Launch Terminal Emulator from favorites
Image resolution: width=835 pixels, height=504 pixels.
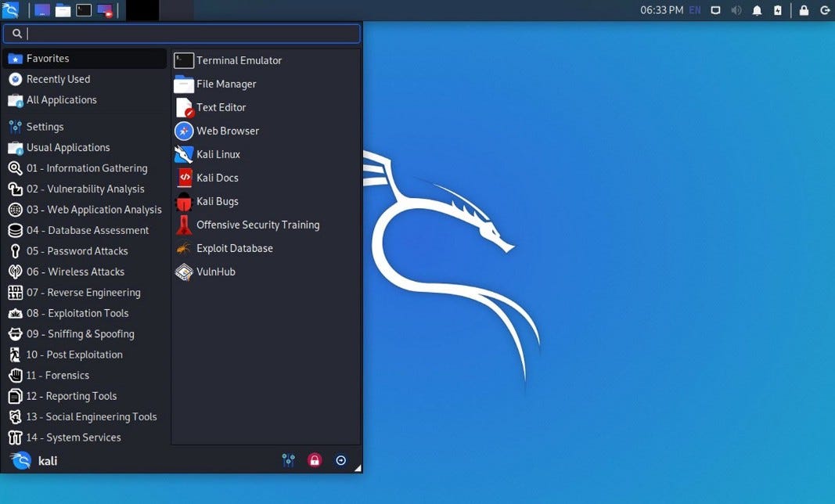pyautogui.click(x=266, y=61)
